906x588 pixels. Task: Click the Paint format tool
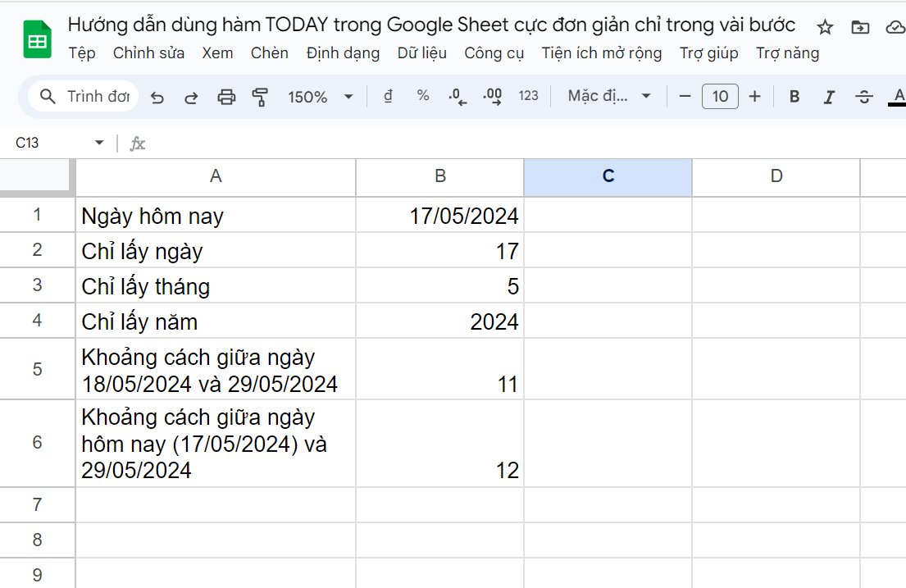(x=261, y=96)
